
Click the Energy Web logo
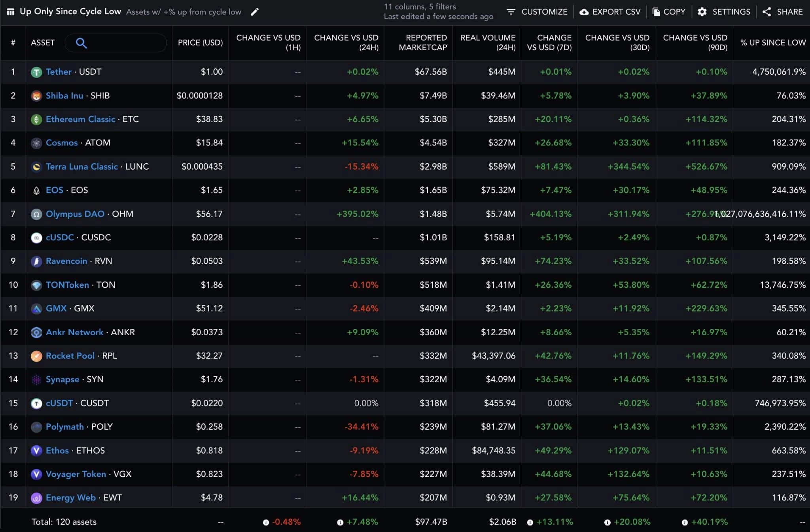coord(36,498)
